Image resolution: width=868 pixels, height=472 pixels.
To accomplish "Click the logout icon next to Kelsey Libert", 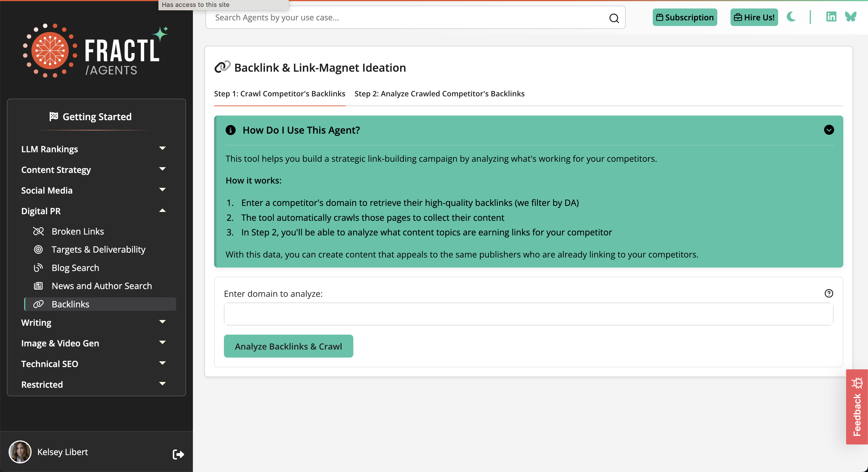I will point(178,455).
